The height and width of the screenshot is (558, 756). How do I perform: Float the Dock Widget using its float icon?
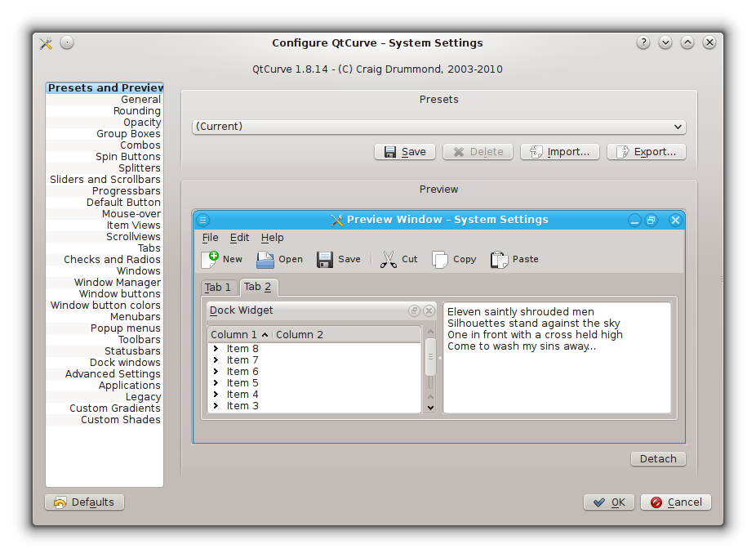415,310
